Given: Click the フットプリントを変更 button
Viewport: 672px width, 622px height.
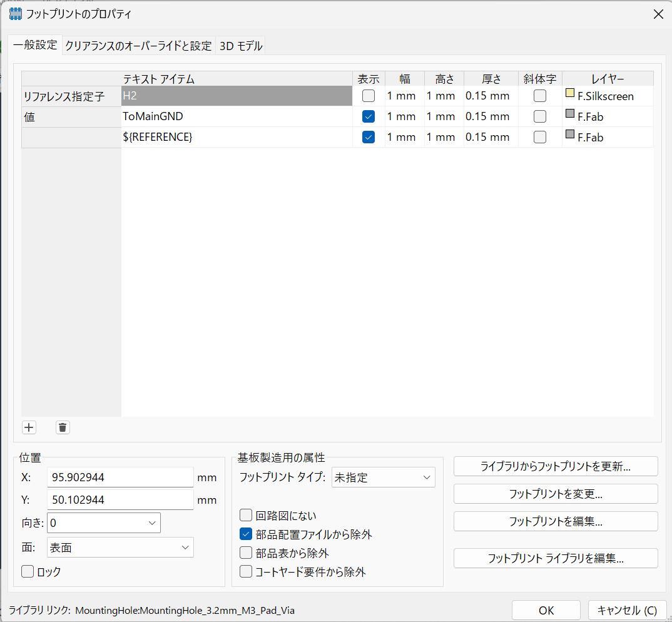Looking at the screenshot, I should click(x=556, y=494).
